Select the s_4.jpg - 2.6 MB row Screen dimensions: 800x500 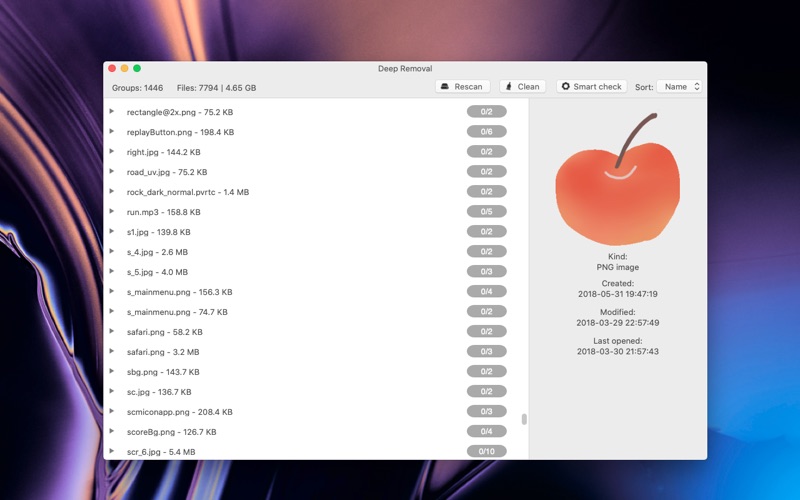316,252
